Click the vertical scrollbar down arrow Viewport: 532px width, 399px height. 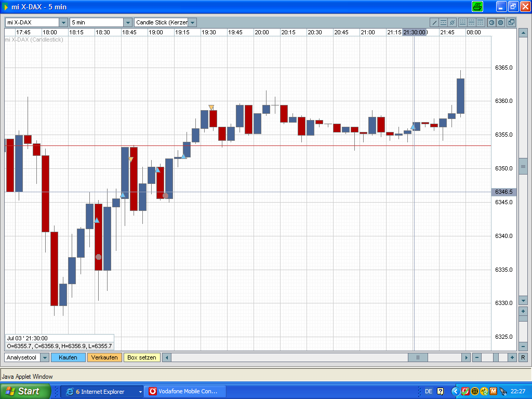click(523, 301)
